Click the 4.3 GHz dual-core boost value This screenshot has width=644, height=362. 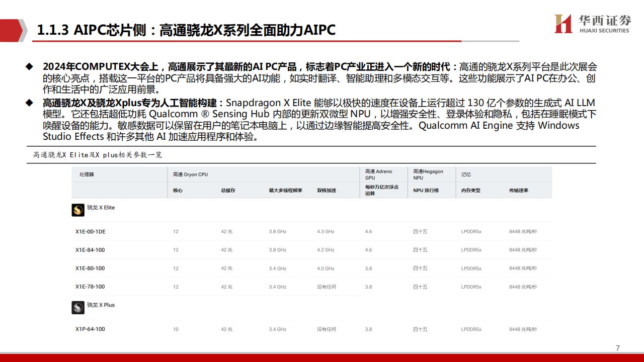point(326,232)
